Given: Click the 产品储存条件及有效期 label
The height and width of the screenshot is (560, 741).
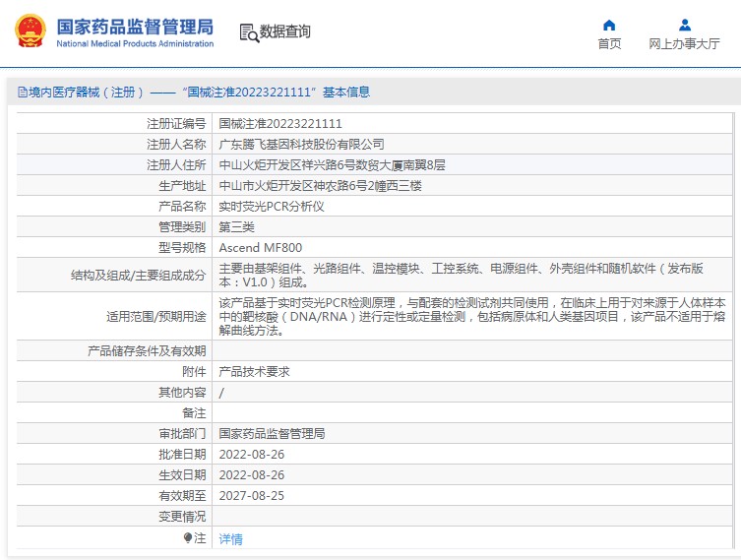Looking at the screenshot, I should pyautogui.click(x=147, y=351).
